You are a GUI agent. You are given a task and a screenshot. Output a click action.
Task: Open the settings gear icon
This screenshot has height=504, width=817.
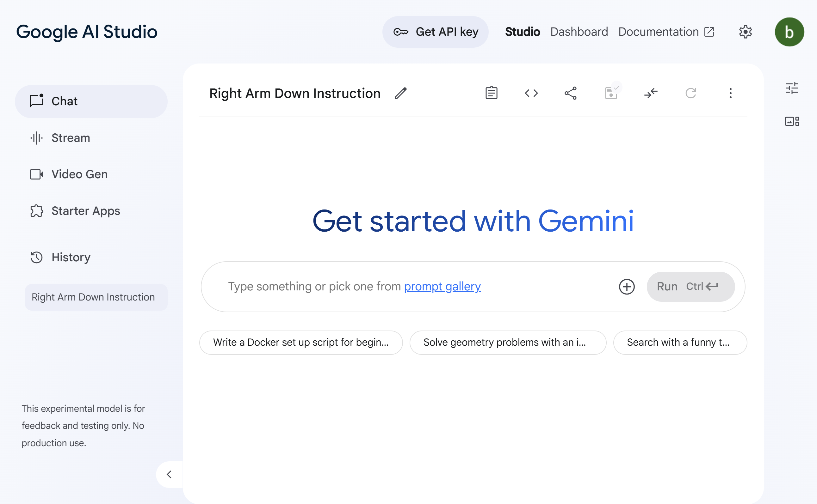coord(745,32)
